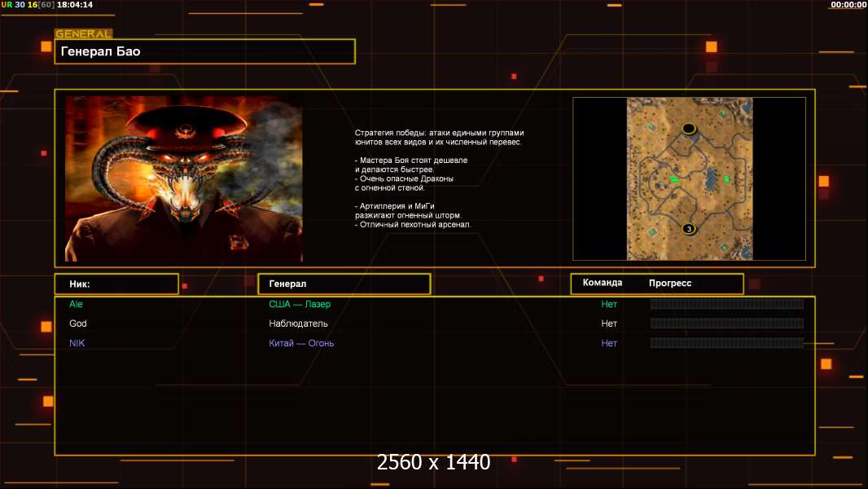Click the top-right green diamond on the minimap
This screenshot has height=489, width=868.
[x=722, y=112]
